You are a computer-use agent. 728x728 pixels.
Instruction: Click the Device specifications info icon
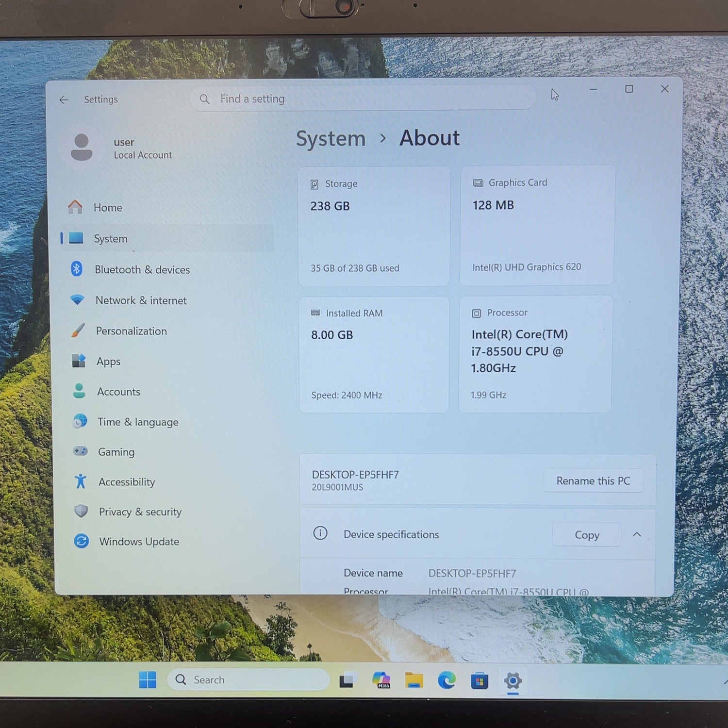(320, 533)
